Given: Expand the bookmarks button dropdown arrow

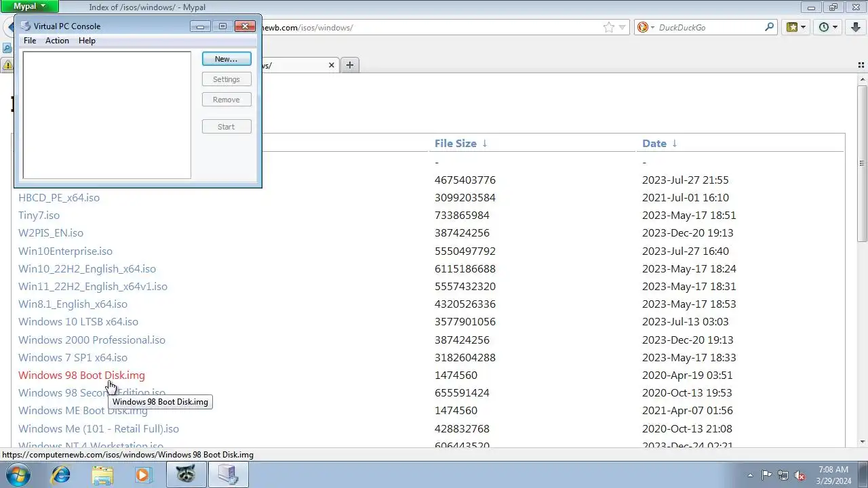Looking at the screenshot, I should click(x=803, y=28).
